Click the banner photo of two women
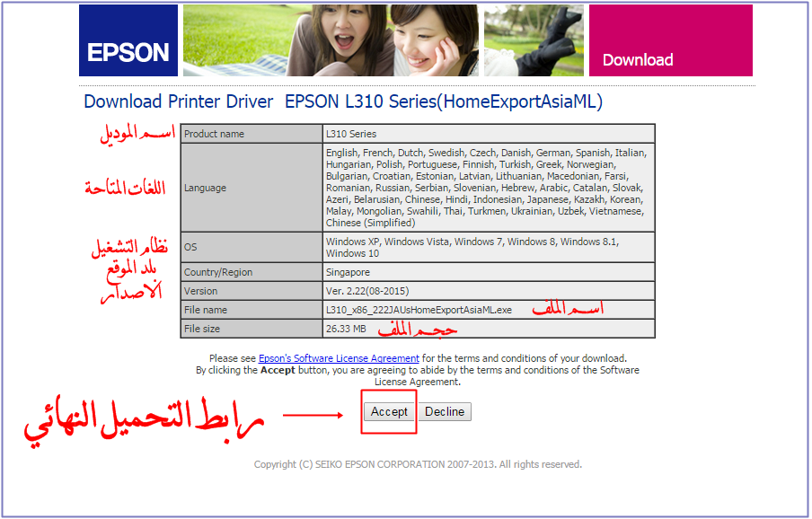812x519 pixels. pyautogui.click(x=331, y=40)
